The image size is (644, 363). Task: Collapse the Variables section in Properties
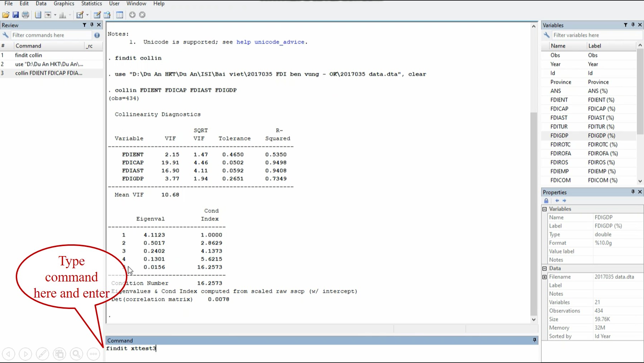545,209
